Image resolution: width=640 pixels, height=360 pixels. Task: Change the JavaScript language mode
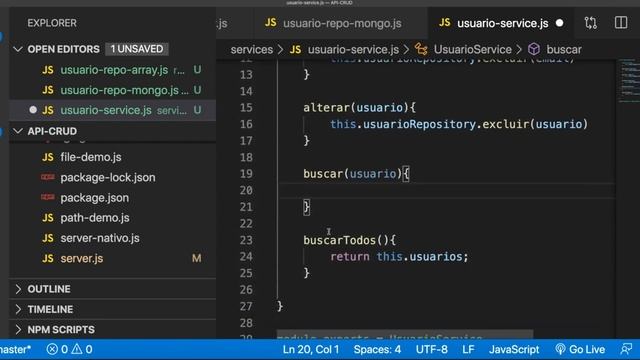[514, 349]
